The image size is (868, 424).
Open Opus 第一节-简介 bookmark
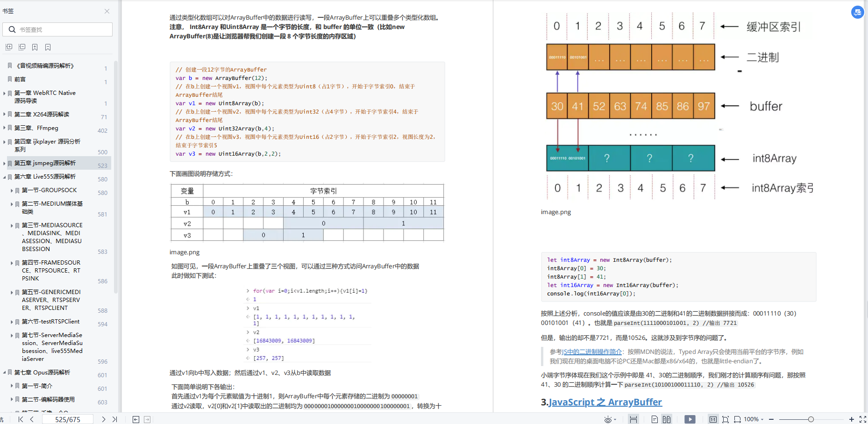(37, 386)
